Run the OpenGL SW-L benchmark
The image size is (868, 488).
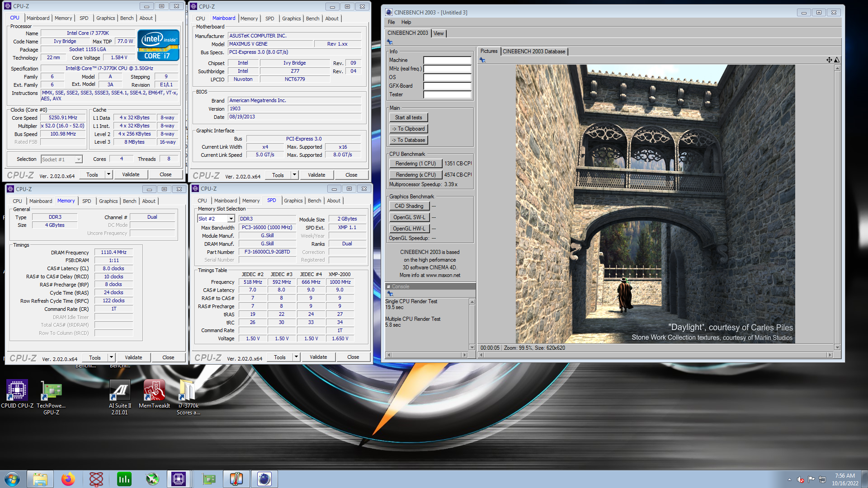(409, 217)
